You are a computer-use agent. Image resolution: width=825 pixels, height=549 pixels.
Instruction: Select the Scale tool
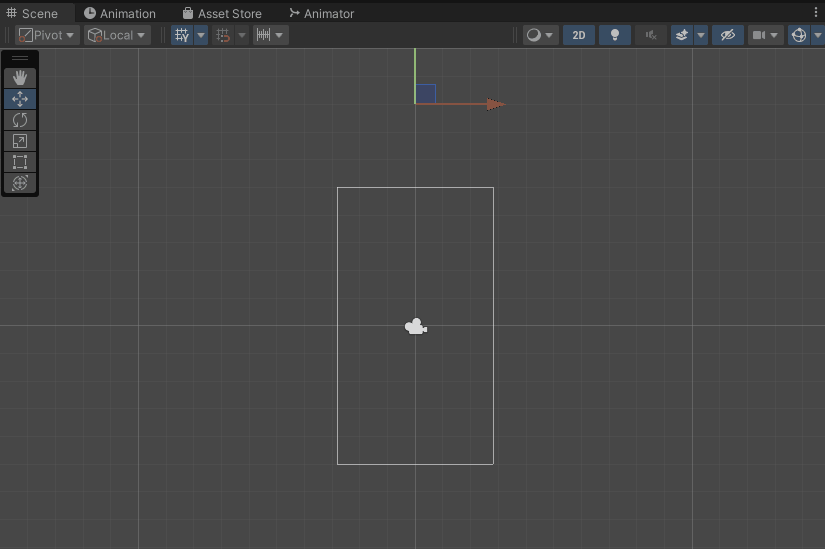(x=20, y=141)
